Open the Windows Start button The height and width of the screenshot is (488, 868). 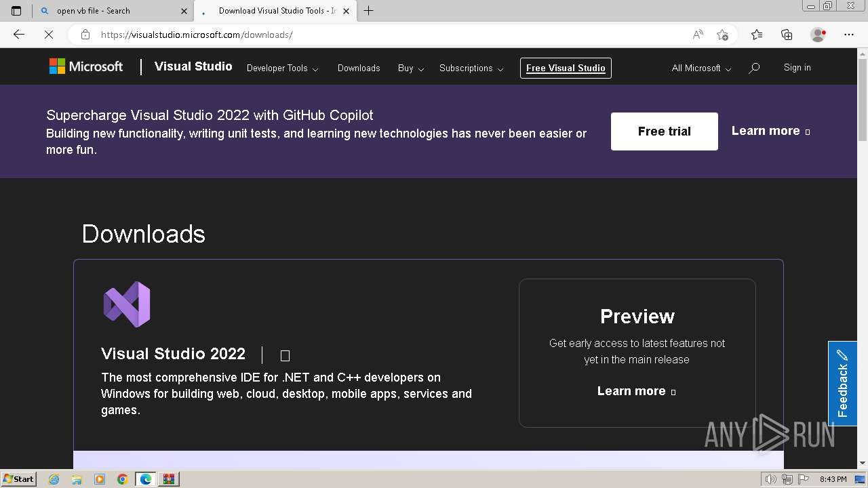tap(18, 479)
